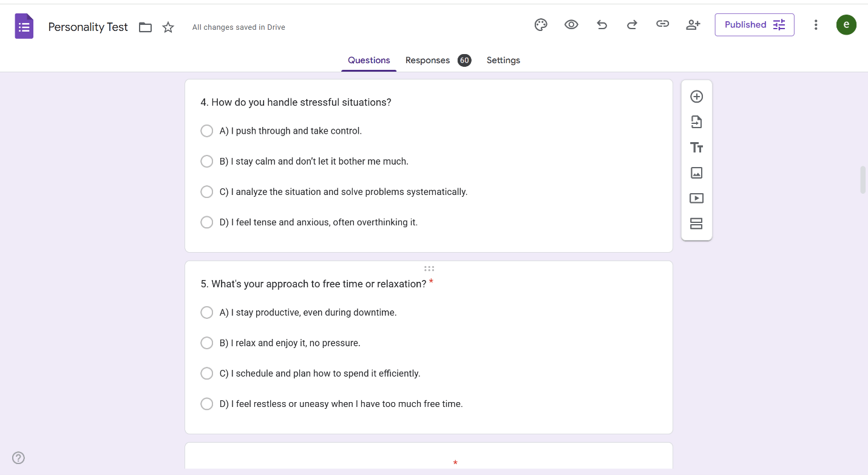Switch to the Settings tab
The height and width of the screenshot is (475, 868).
click(x=503, y=60)
